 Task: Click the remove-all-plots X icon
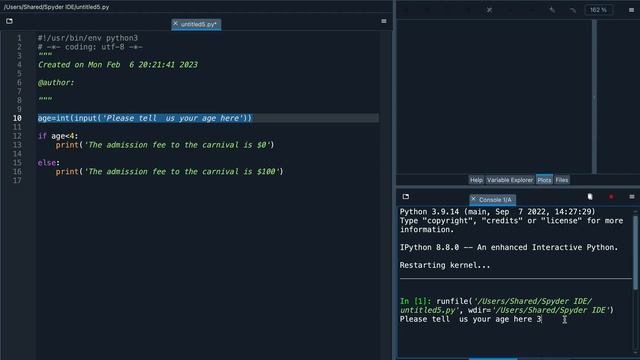click(x=489, y=10)
